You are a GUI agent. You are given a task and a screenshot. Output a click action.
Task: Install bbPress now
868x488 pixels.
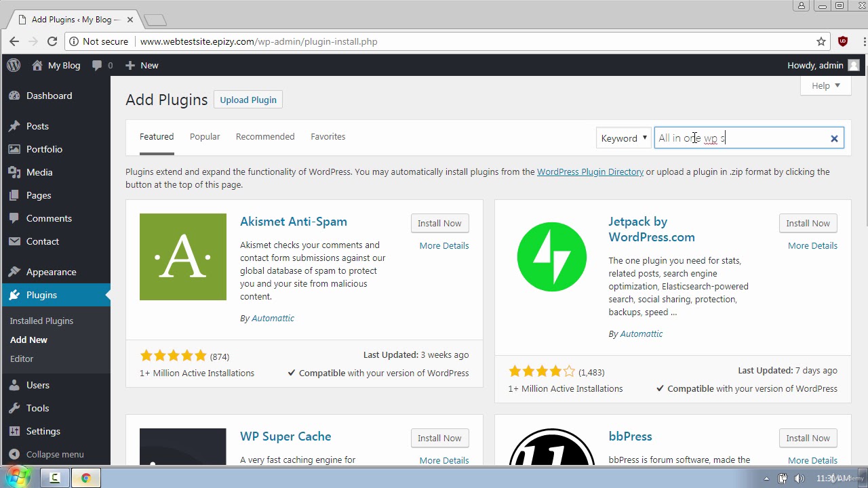[808, 438]
